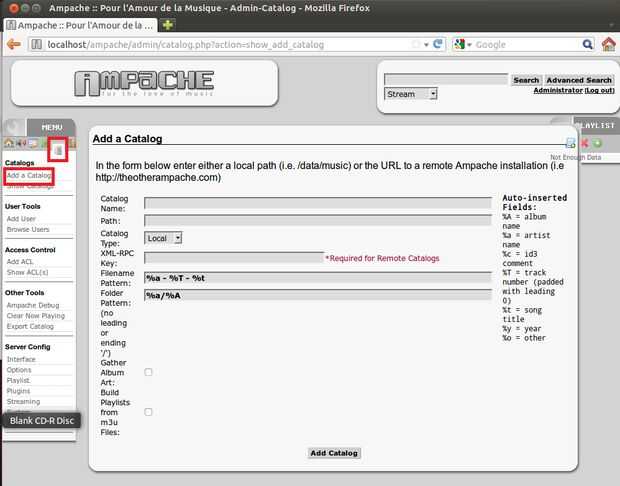Open the Add ACL link

click(x=20, y=262)
